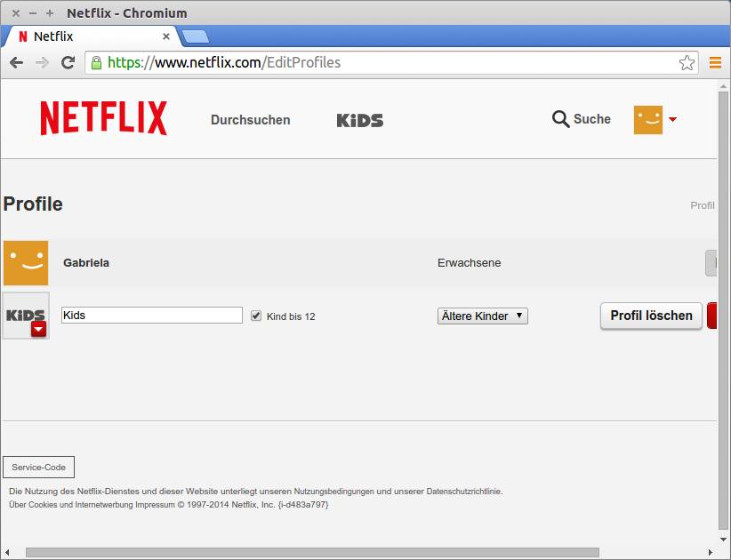
Task: Open Über Cookies und Internetwerbung link
Action: 71,505
